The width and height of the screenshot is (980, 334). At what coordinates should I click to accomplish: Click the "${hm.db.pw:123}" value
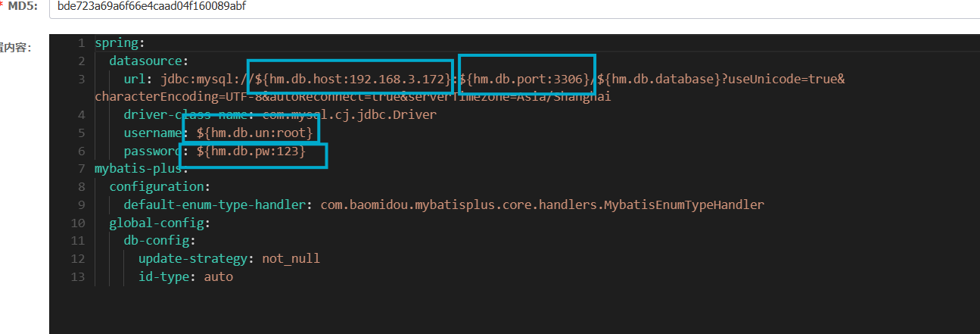(x=250, y=151)
